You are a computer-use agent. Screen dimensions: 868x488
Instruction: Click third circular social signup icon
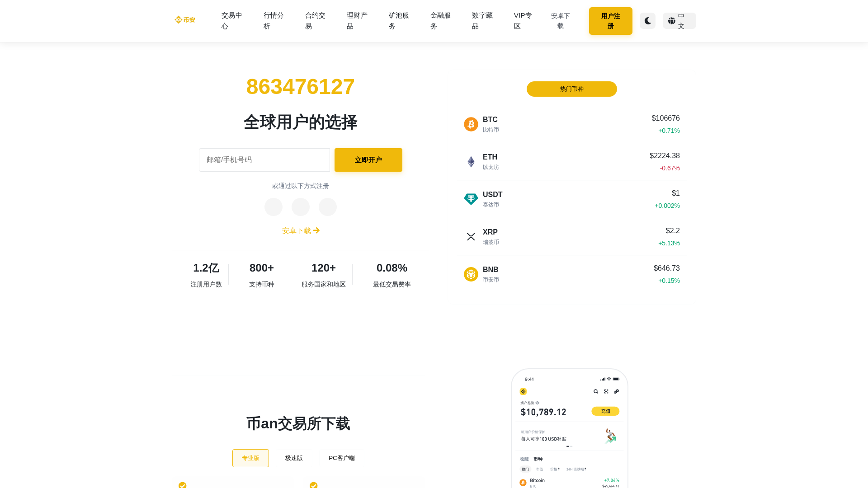tap(328, 207)
